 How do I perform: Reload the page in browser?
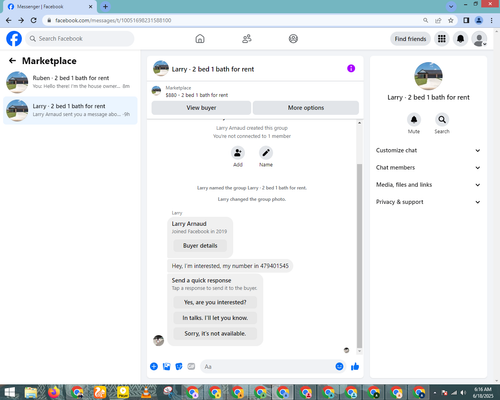34,20
